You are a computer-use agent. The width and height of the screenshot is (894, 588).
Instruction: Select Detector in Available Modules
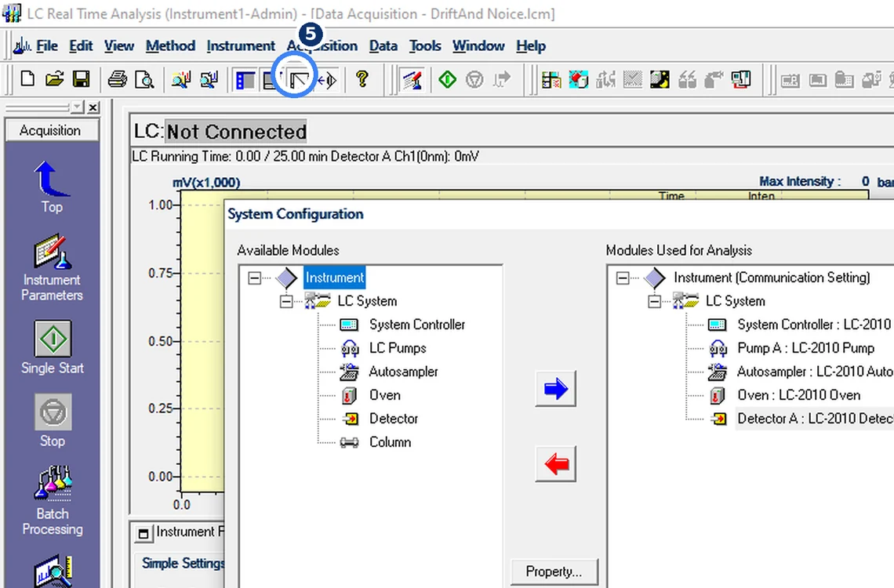(394, 418)
